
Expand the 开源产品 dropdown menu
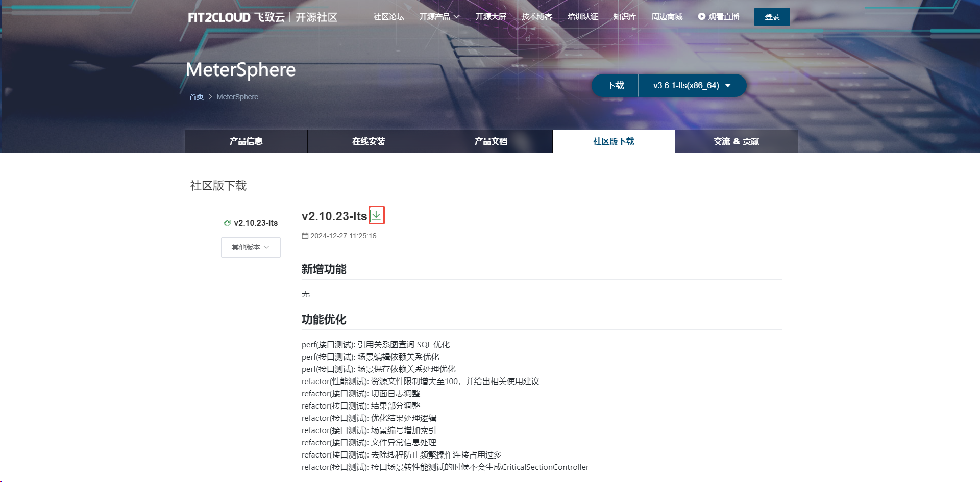(439, 17)
